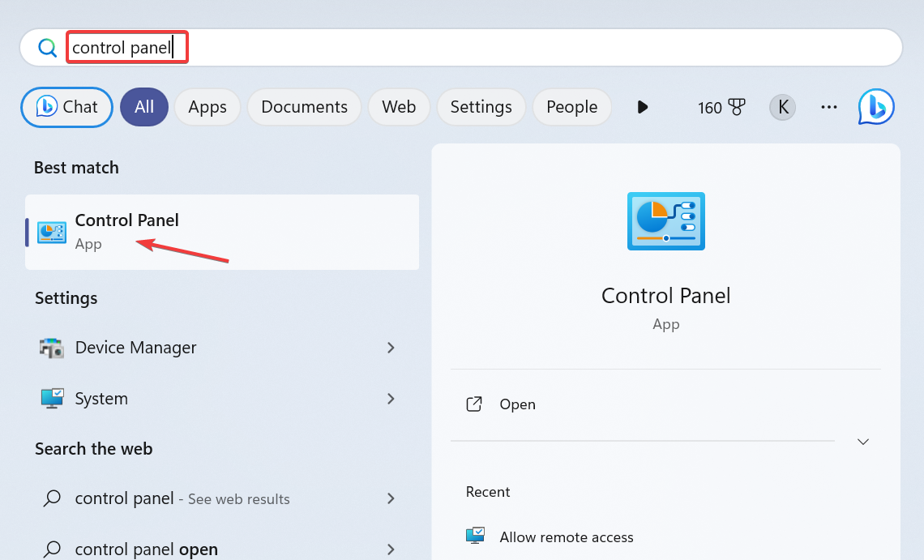This screenshot has width=924, height=560.
Task: Switch to the Web filter
Action: click(399, 107)
